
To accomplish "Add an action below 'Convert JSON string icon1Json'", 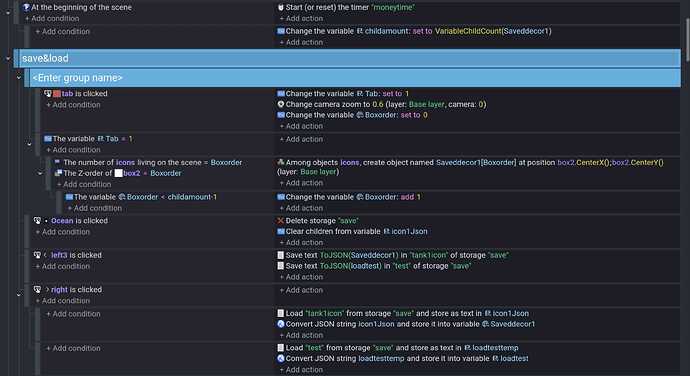I will pos(301,335).
